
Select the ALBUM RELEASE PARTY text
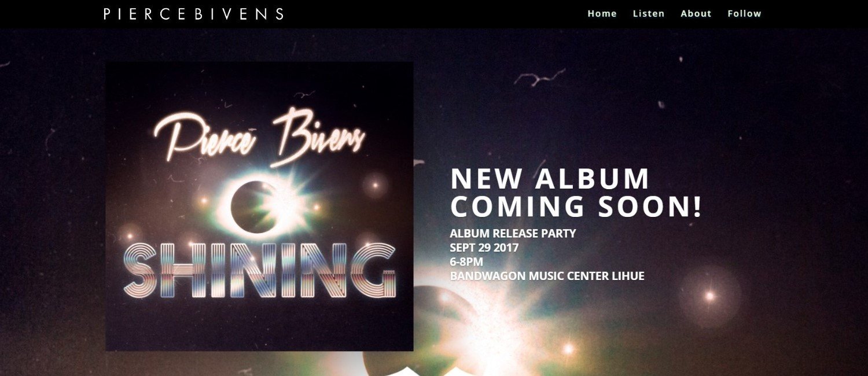[x=513, y=234]
